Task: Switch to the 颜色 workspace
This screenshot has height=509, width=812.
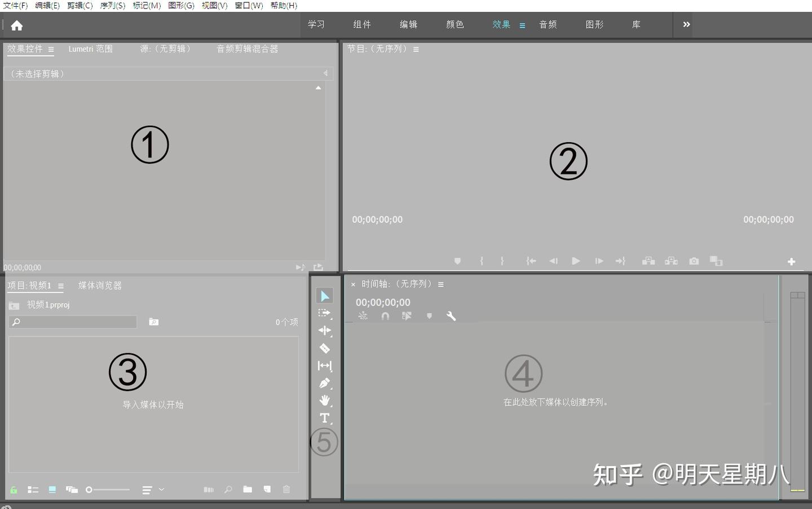Action: point(455,24)
